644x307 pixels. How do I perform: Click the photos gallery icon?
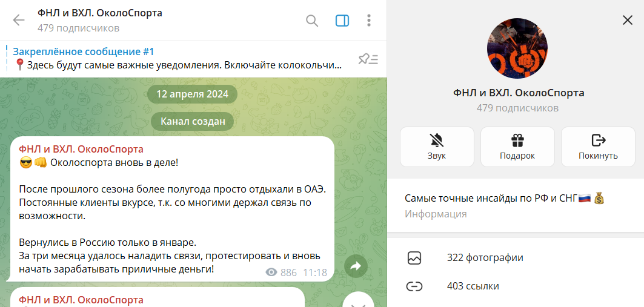pyautogui.click(x=414, y=258)
